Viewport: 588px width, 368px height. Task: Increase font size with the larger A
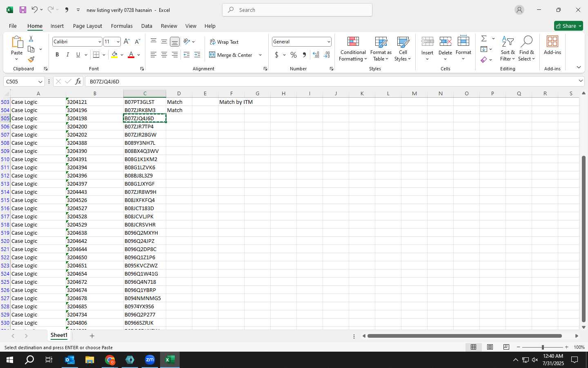point(127,42)
